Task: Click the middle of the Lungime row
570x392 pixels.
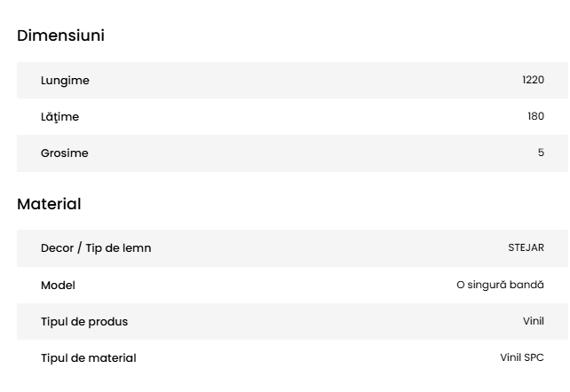Action: 293,81
